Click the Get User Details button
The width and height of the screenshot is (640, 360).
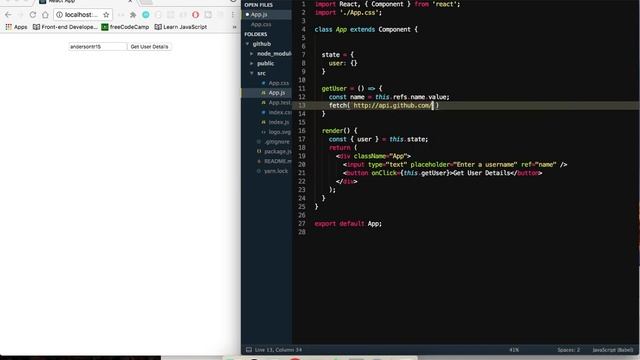tap(149, 47)
